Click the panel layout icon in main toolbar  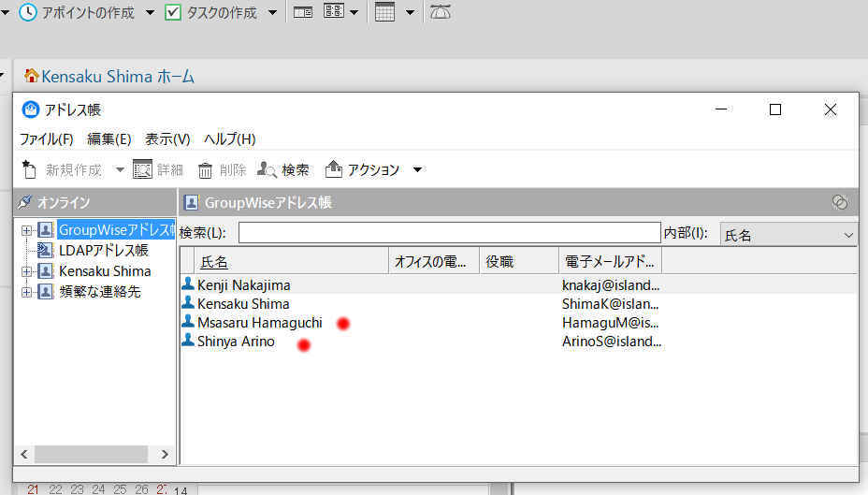[x=303, y=12]
